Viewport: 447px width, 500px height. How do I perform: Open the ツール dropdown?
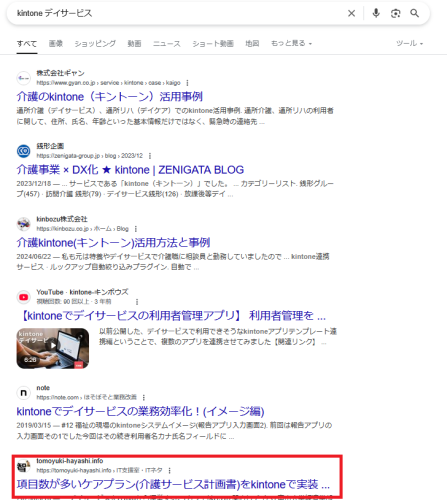click(x=409, y=43)
